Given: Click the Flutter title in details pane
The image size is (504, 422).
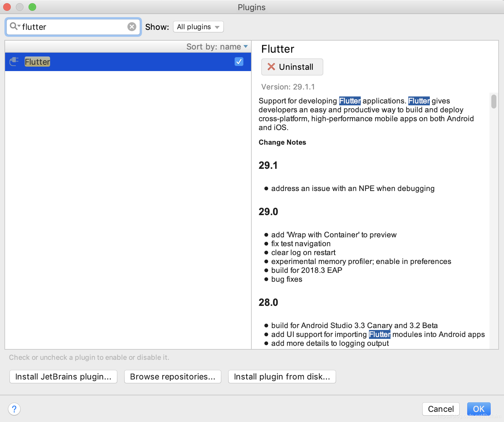Looking at the screenshot, I should 278,49.
